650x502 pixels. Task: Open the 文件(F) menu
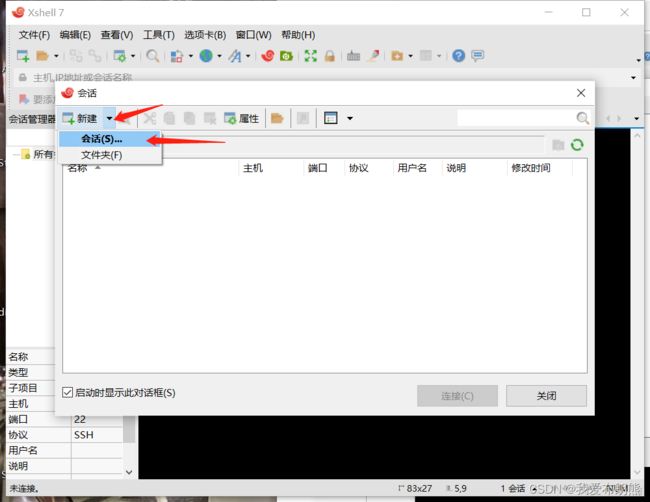(x=34, y=35)
